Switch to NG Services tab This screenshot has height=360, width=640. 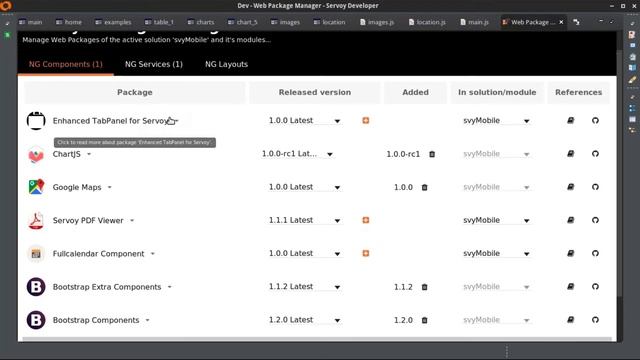pyautogui.click(x=154, y=64)
